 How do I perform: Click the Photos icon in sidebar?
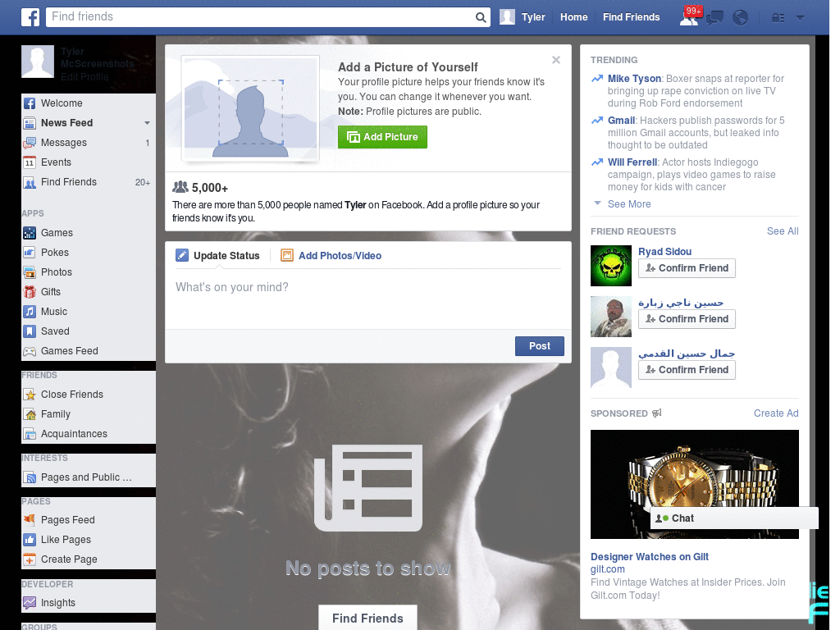pos(30,272)
